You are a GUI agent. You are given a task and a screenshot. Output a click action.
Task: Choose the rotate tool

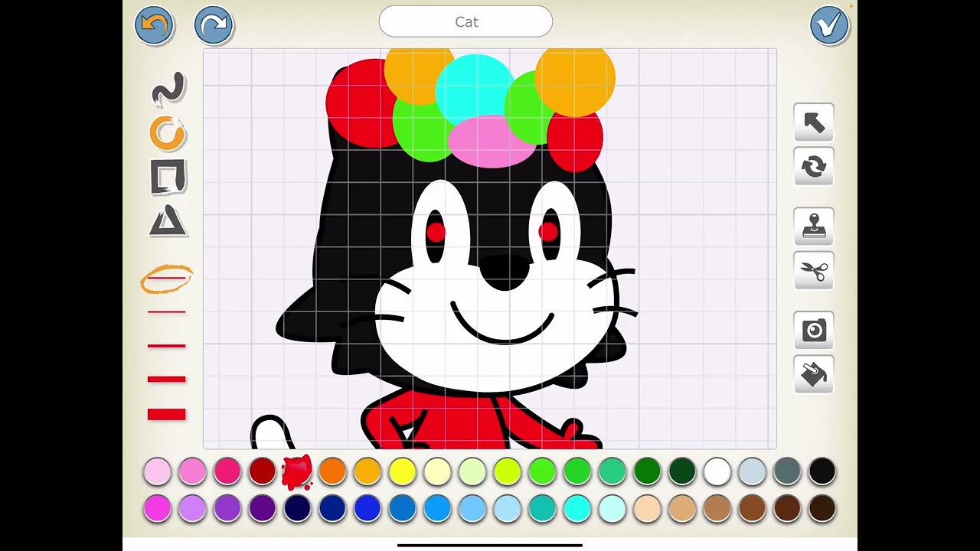[814, 166]
